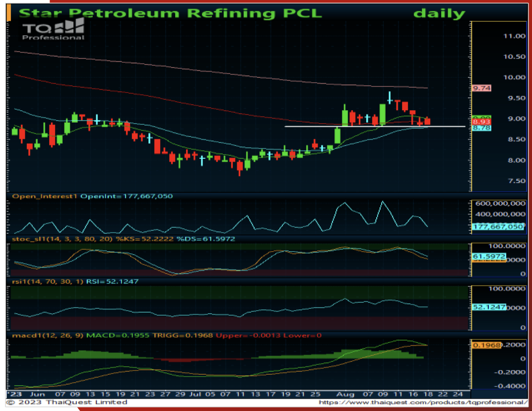
Task: Click the Jul month label on date axis
Action: (x=195, y=394)
